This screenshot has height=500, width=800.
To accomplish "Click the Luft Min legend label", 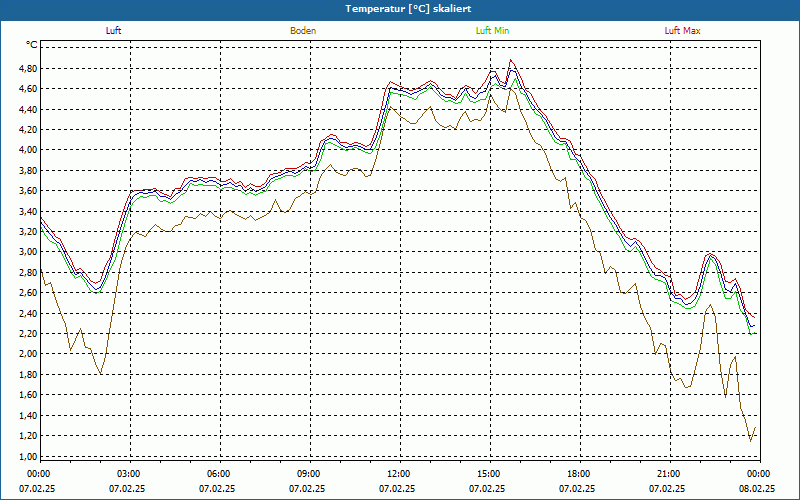I will [492, 31].
